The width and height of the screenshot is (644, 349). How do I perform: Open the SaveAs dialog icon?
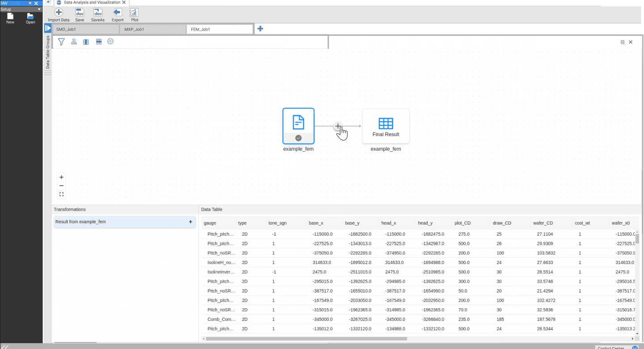coord(98,13)
